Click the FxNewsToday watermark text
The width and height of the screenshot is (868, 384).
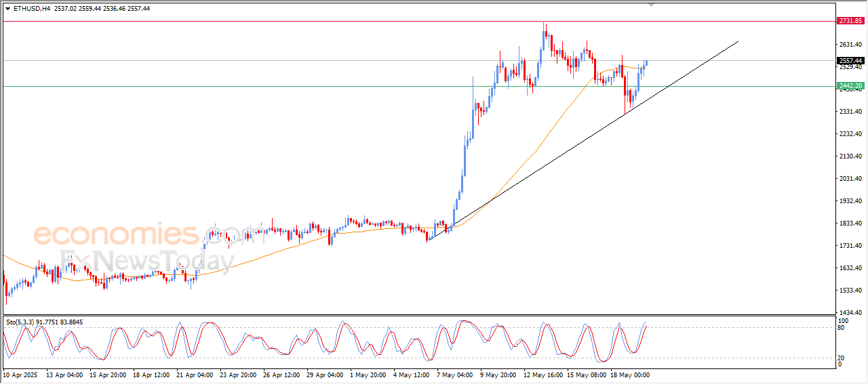[x=147, y=261]
